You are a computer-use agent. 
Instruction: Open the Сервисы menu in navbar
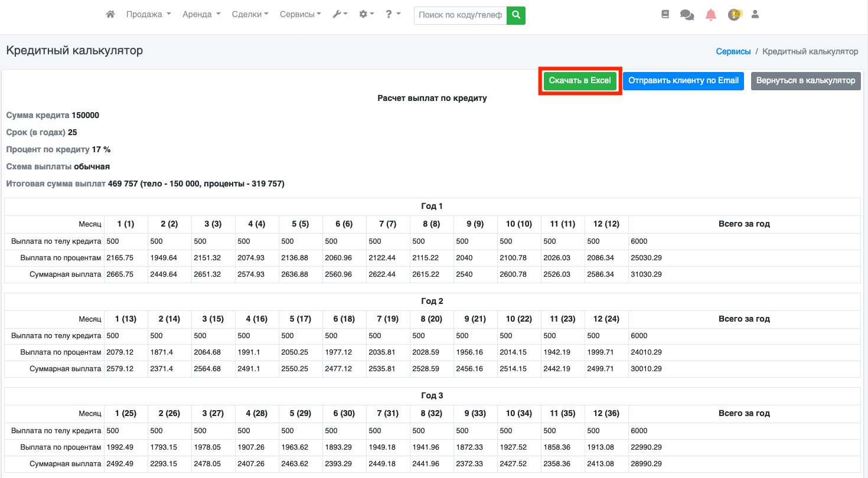coord(300,15)
